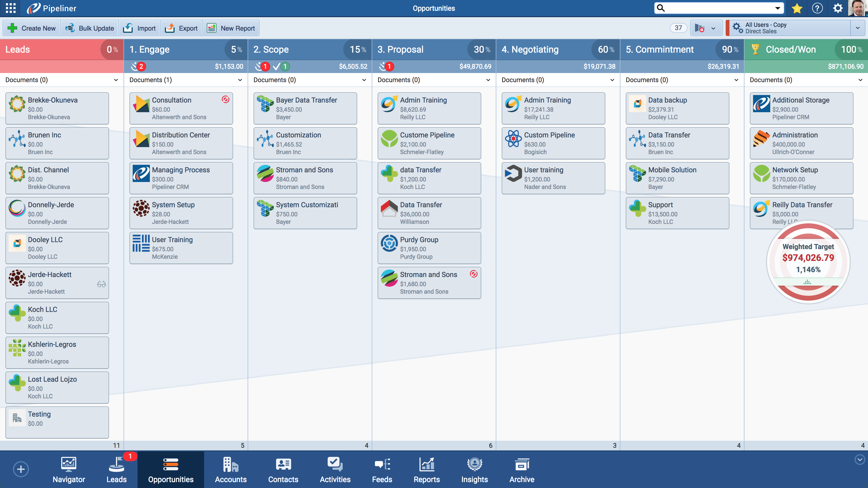868x488 pixels.
Task: Click the add plus circle icon
Action: click(x=21, y=469)
